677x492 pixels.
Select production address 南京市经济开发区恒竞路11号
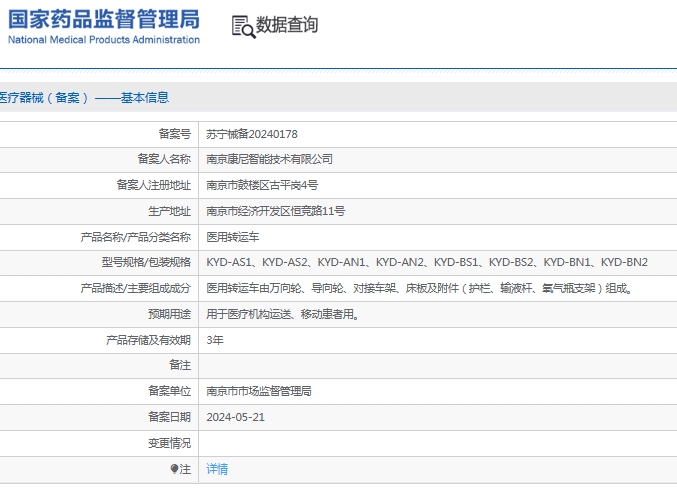click(x=275, y=211)
